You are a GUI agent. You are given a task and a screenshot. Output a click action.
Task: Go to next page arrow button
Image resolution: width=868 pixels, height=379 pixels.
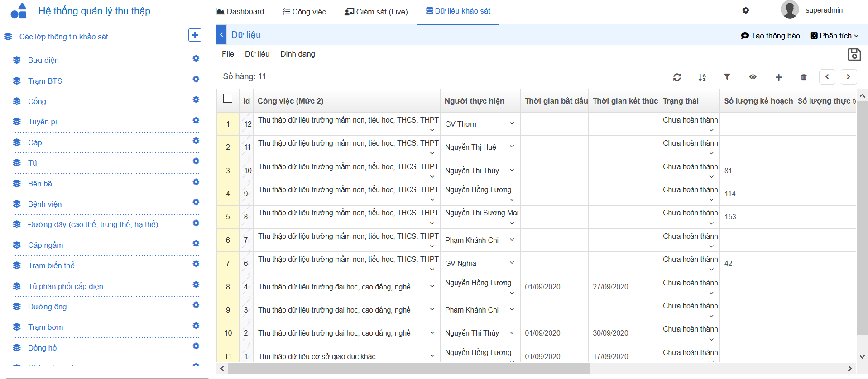[849, 77]
